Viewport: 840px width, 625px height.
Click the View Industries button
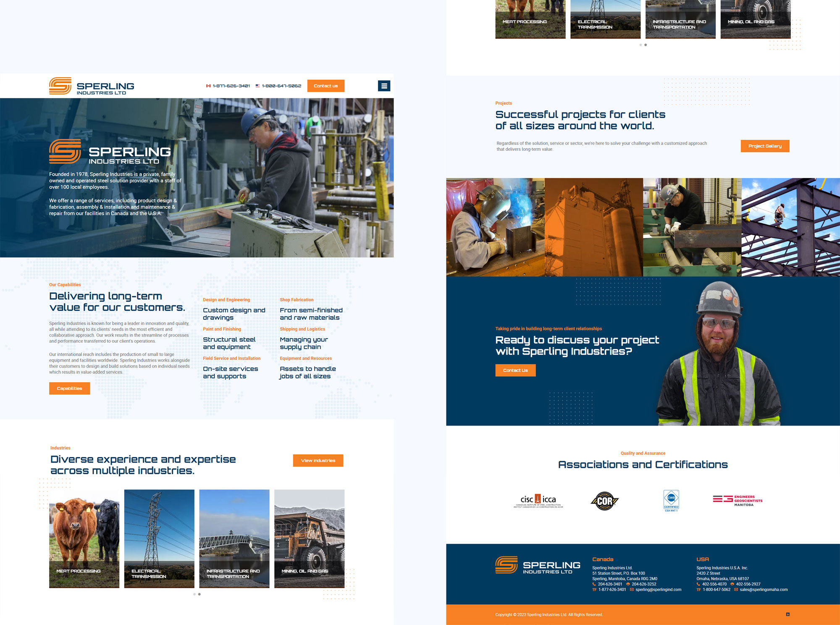pos(318,461)
